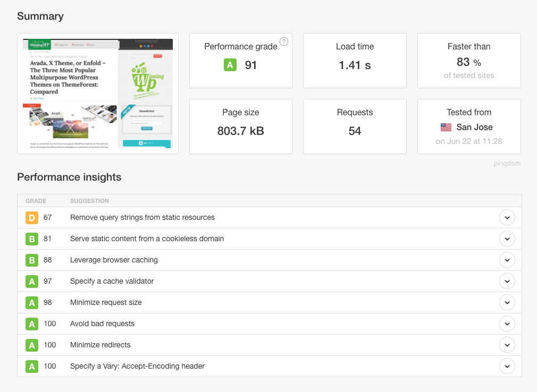Image resolution: width=537 pixels, height=392 pixels.
Task: Expand the Remove query strings suggestion
Action: coord(507,217)
